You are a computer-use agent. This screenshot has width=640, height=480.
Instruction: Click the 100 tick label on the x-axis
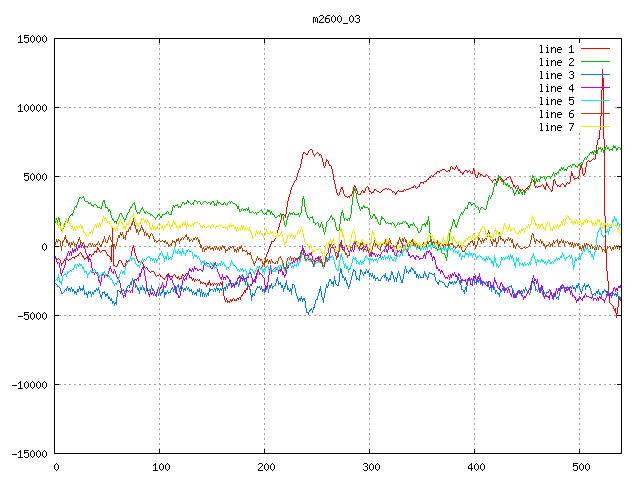click(160, 467)
